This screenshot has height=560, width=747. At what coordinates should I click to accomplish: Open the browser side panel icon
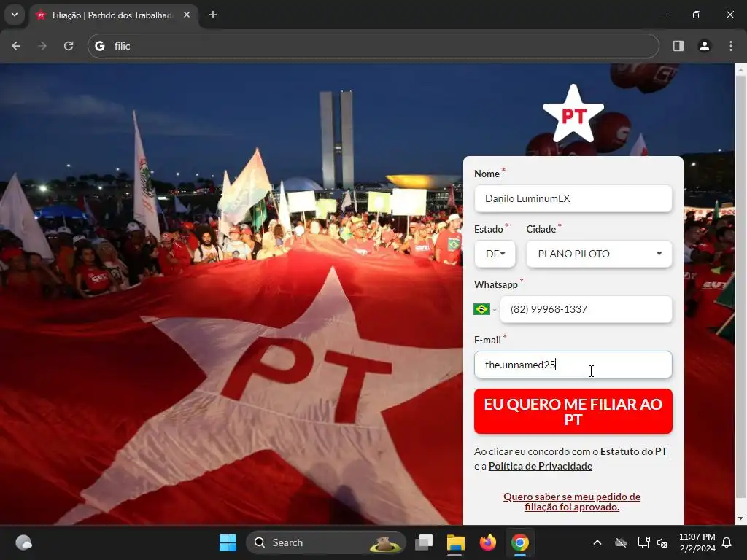click(678, 46)
